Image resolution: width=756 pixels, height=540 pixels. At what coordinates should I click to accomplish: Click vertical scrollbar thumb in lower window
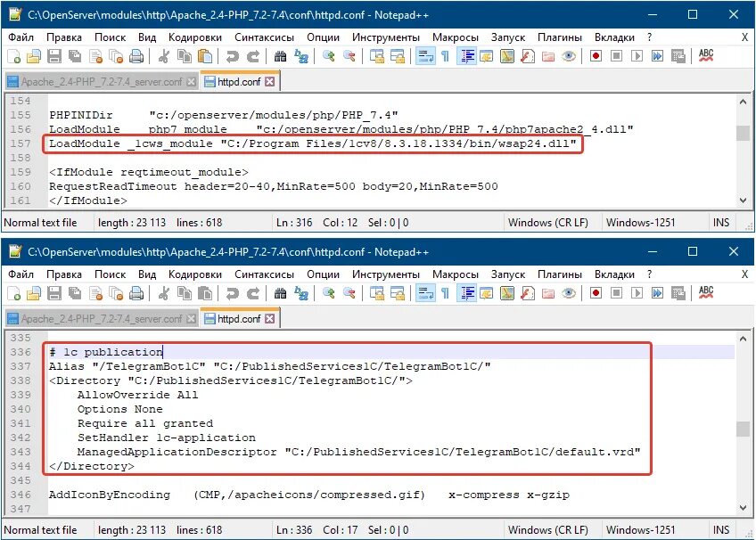(x=743, y=429)
